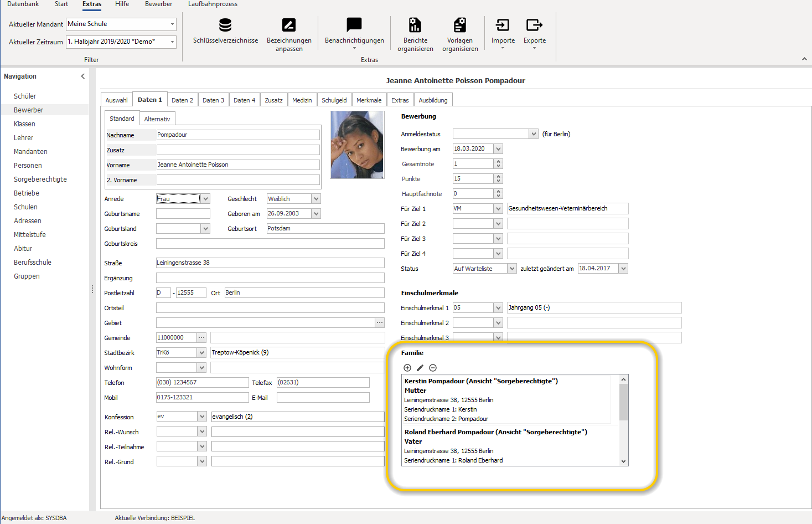Remove family entry with minus icon

pos(433,368)
